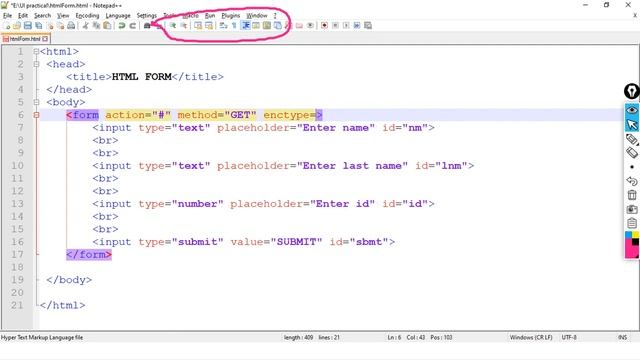Open the pen size dot selector
This screenshot has width=640, height=360.
click(632, 167)
